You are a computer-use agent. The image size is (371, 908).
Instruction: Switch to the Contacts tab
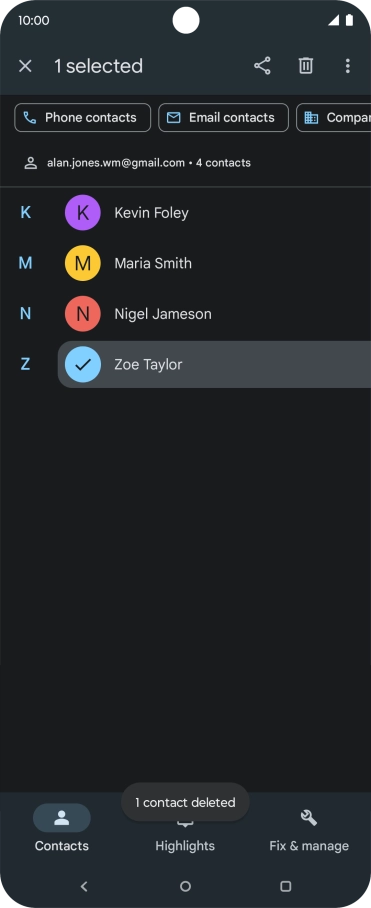pyautogui.click(x=61, y=828)
